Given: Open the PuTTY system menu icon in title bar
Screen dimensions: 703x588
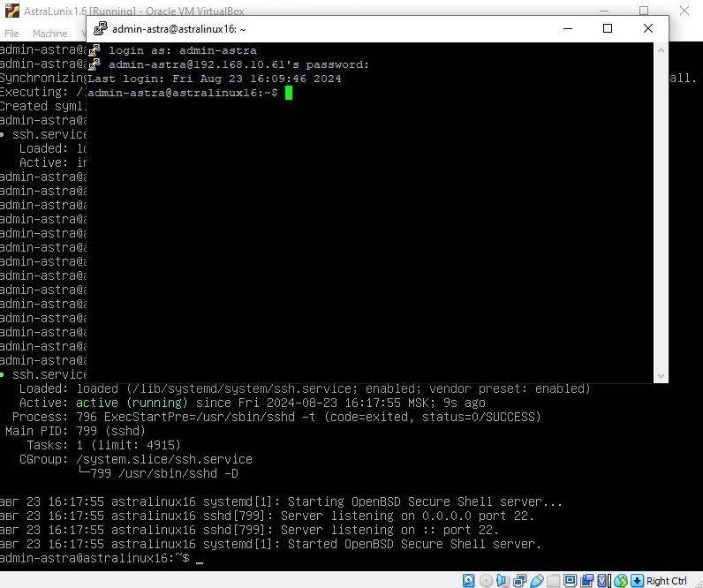Looking at the screenshot, I should pos(100,28).
